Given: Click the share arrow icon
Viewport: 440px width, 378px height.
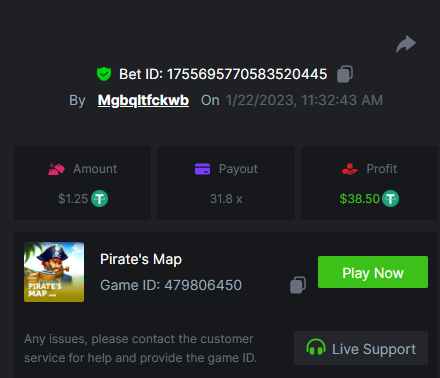Looking at the screenshot, I should (x=406, y=44).
